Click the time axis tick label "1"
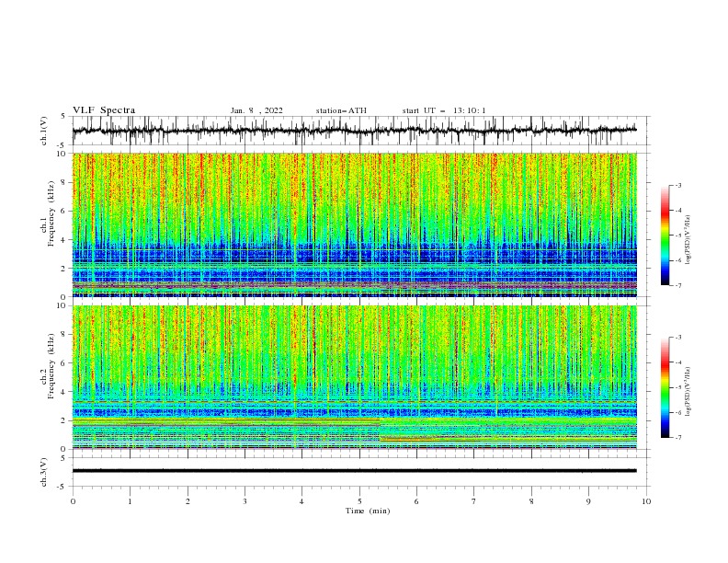This screenshot has height=563, width=728. point(130,501)
